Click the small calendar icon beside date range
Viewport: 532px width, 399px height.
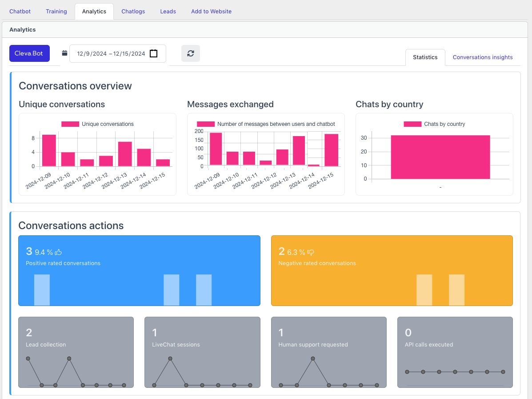pos(64,53)
